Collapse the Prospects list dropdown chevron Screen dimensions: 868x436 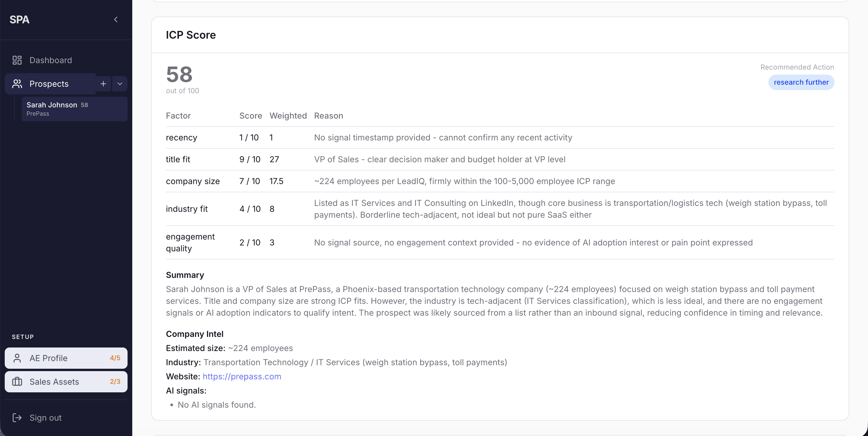click(120, 84)
